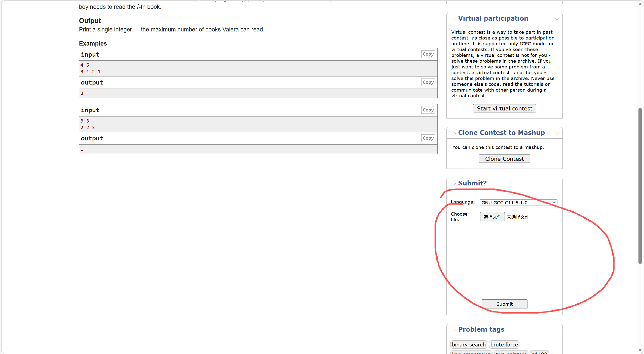Image resolution: width=644 pixels, height=354 pixels.
Task: Copy the second example output
Action: [x=428, y=138]
